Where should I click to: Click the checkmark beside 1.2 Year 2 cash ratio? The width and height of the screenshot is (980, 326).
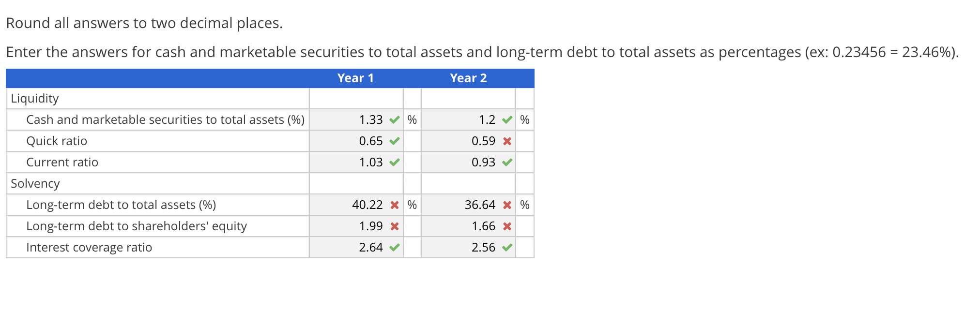click(506, 119)
